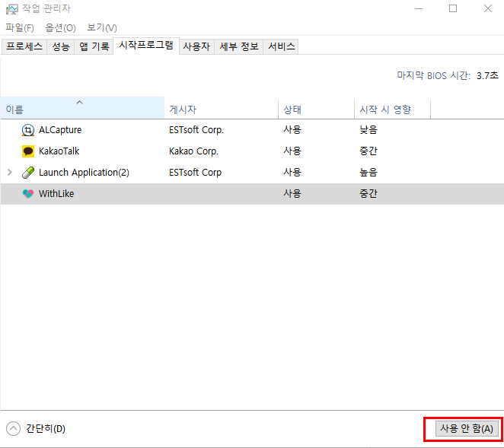The width and height of the screenshot is (504, 448).
Task: Click the 낮음 impact value for ALCapture
Action: point(368,130)
